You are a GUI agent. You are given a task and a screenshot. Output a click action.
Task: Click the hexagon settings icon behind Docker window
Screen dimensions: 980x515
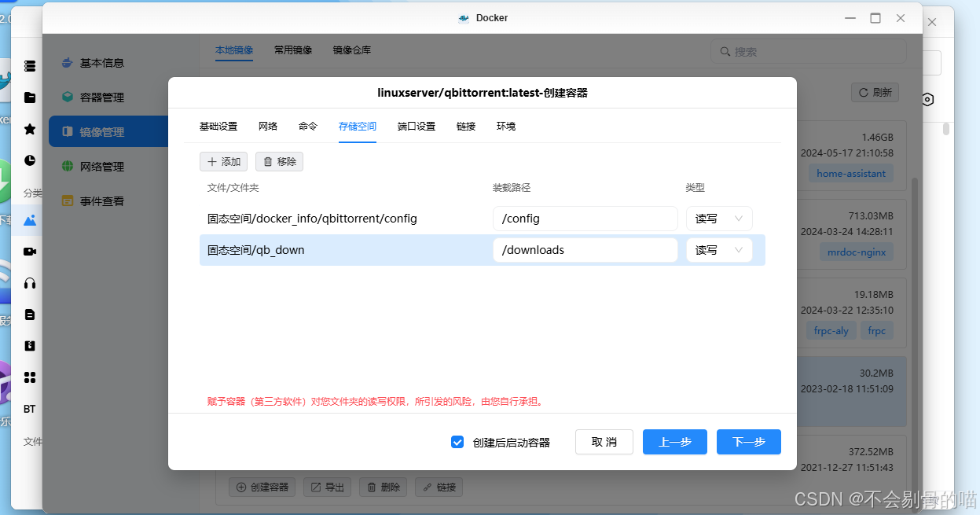[927, 99]
